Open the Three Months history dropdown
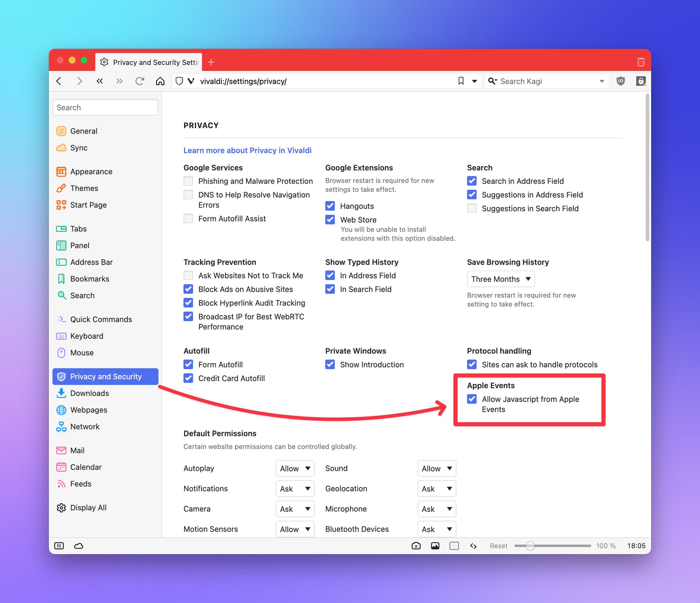The image size is (700, 603). [501, 279]
